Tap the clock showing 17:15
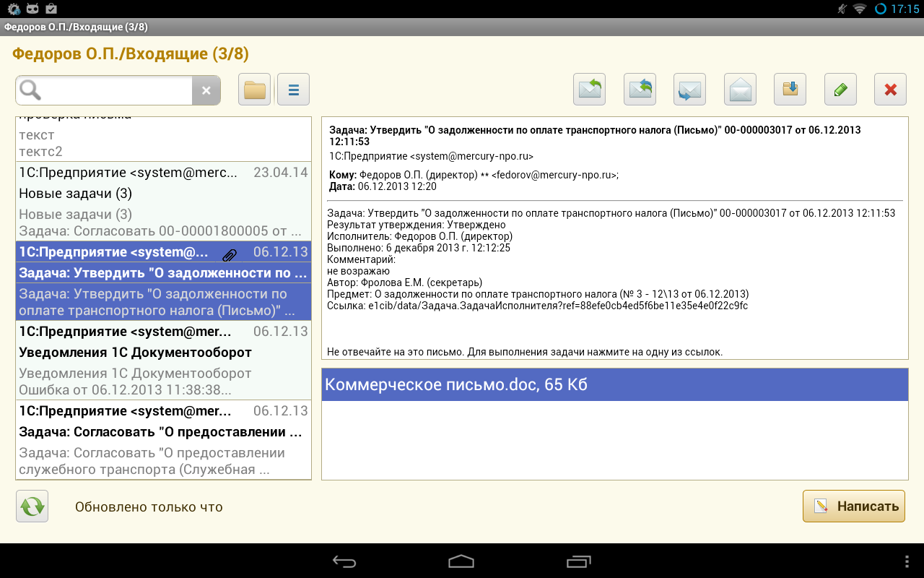The image size is (924, 578). coord(905,9)
